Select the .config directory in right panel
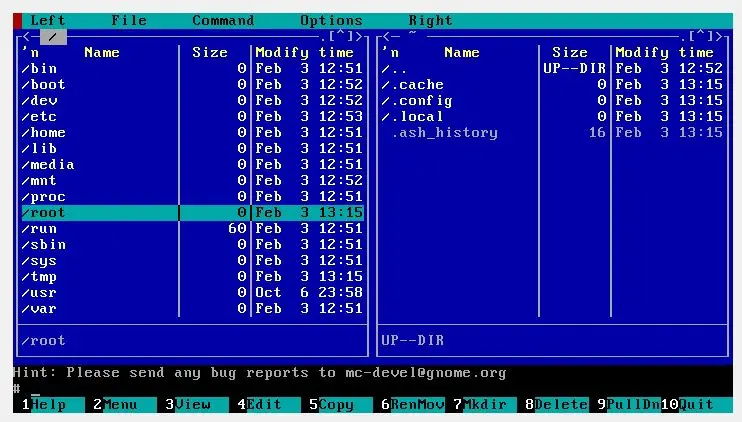Image resolution: width=742 pixels, height=422 pixels. 552,101
